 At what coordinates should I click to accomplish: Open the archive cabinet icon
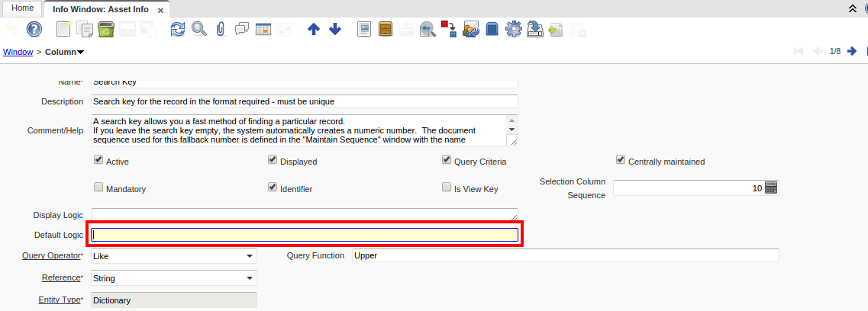click(x=386, y=29)
